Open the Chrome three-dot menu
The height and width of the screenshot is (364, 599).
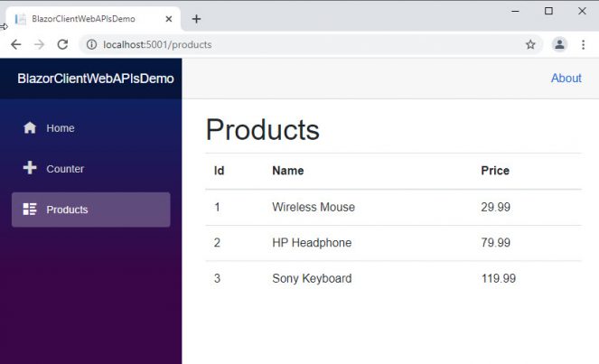(584, 44)
